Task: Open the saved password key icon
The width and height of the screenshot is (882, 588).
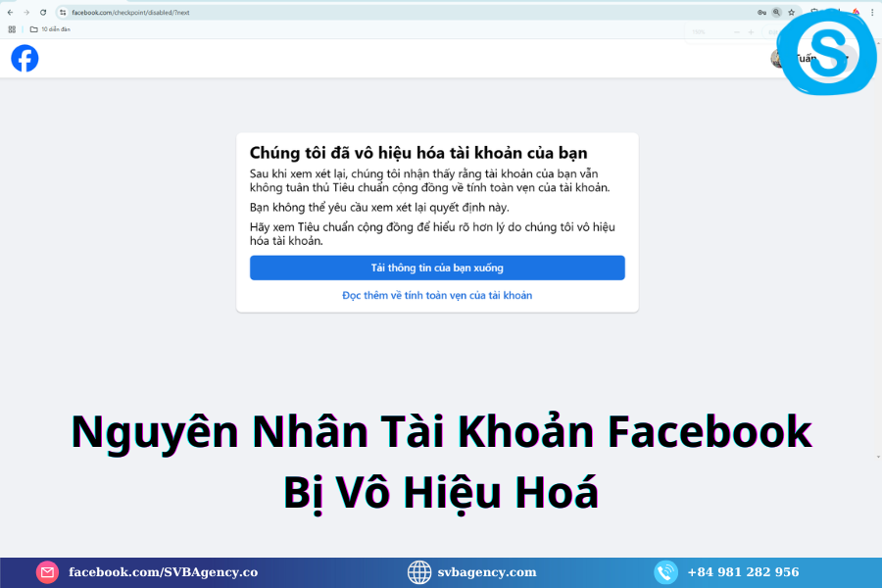Action: [761, 13]
